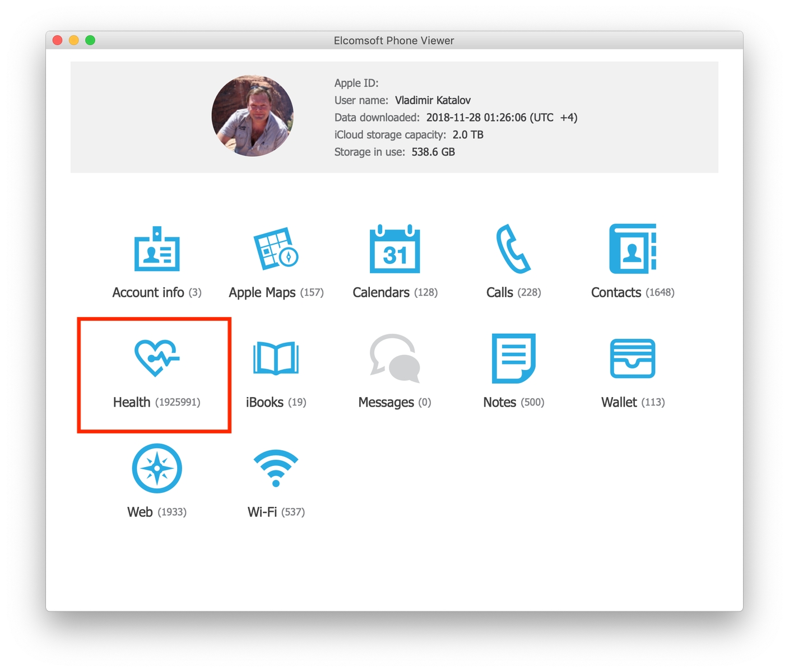The image size is (789, 672).
Task: Open the Apple Maps category
Action: (276, 249)
